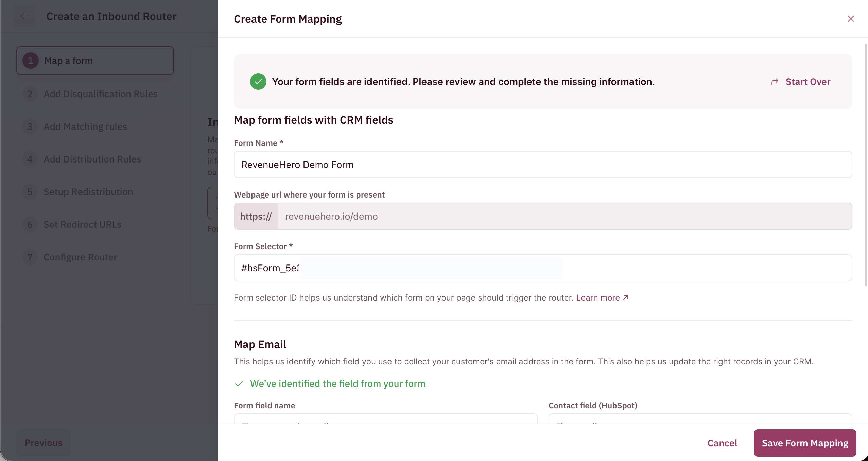Click the https:// prefix box
The width and height of the screenshot is (868, 461).
click(256, 216)
